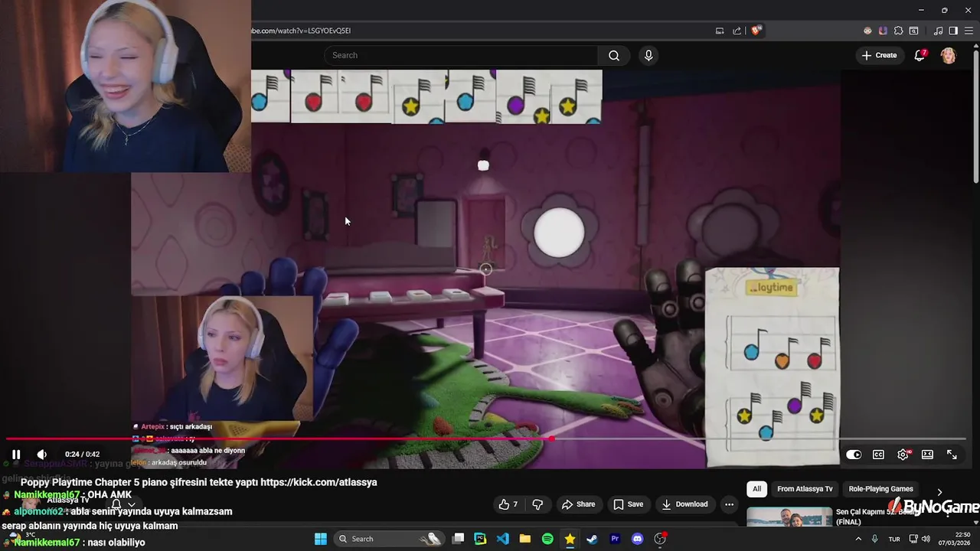
Task: Click the taskbar Search box
Action: (x=391, y=539)
